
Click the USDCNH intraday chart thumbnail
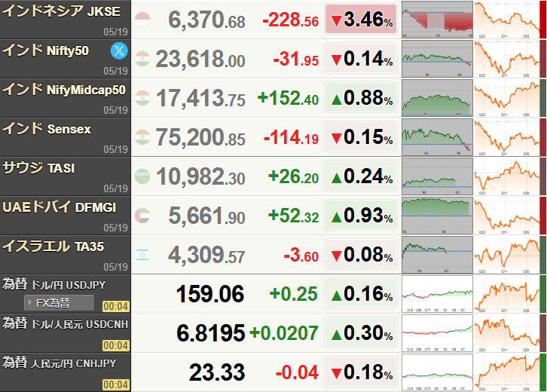(x=437, y=333)
